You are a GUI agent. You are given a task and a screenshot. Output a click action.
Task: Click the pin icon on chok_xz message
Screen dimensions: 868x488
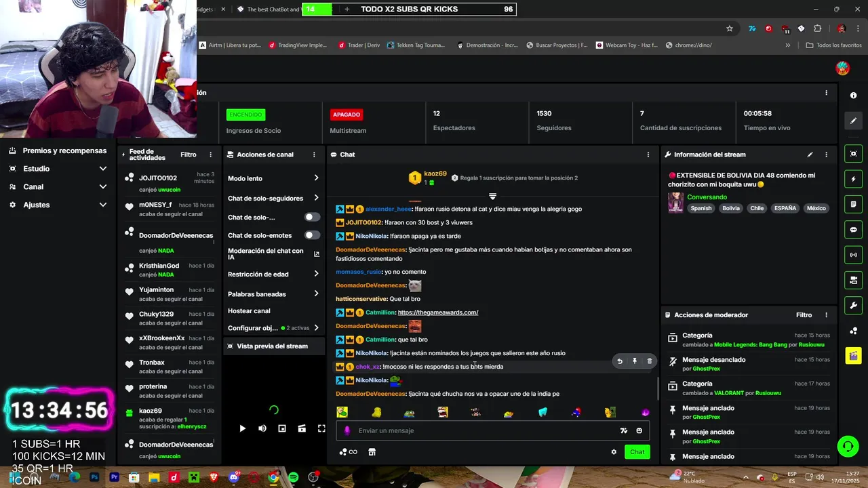coord(635,361)
